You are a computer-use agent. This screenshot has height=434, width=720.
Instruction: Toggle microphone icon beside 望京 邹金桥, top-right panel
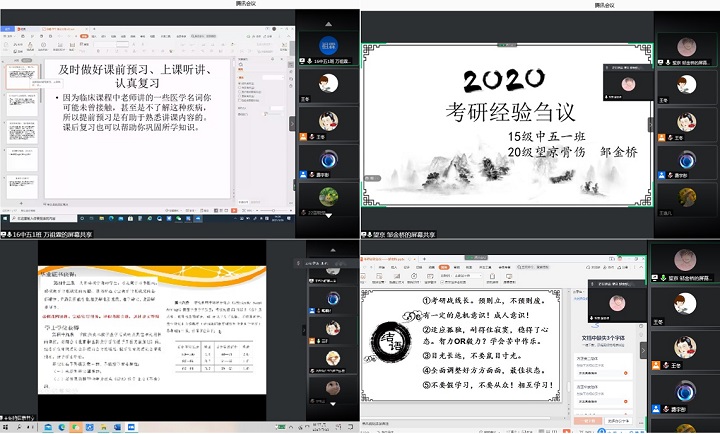pyautogui.click(x=668, y=60)
